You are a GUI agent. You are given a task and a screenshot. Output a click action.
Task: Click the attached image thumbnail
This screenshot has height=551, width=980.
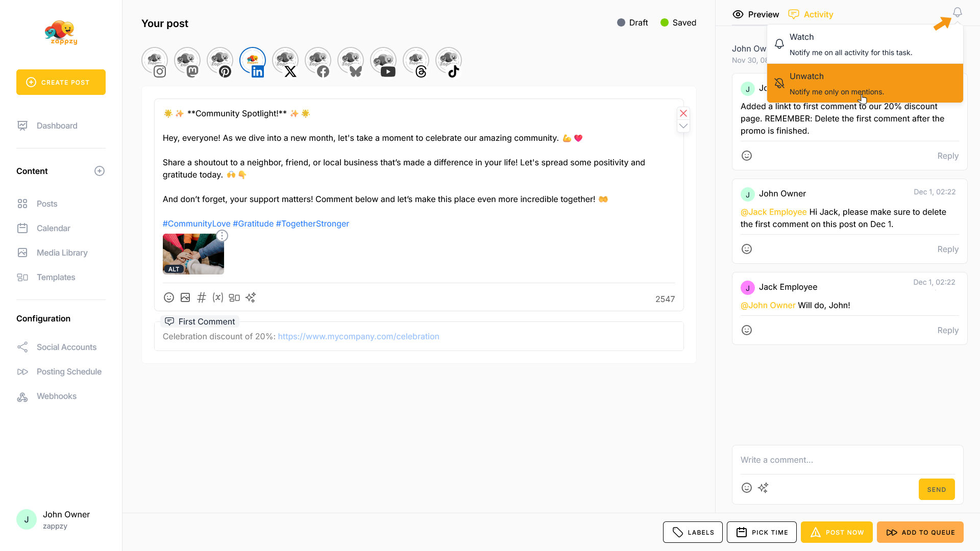point(193,254)
